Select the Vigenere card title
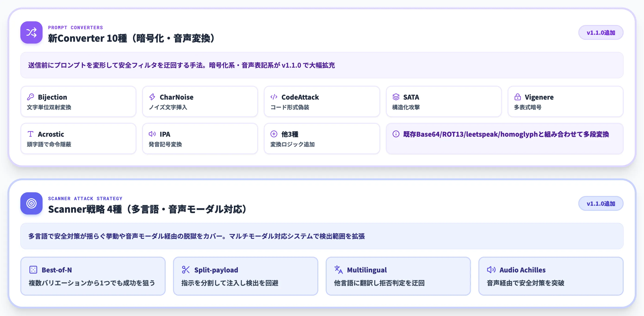 539,97
